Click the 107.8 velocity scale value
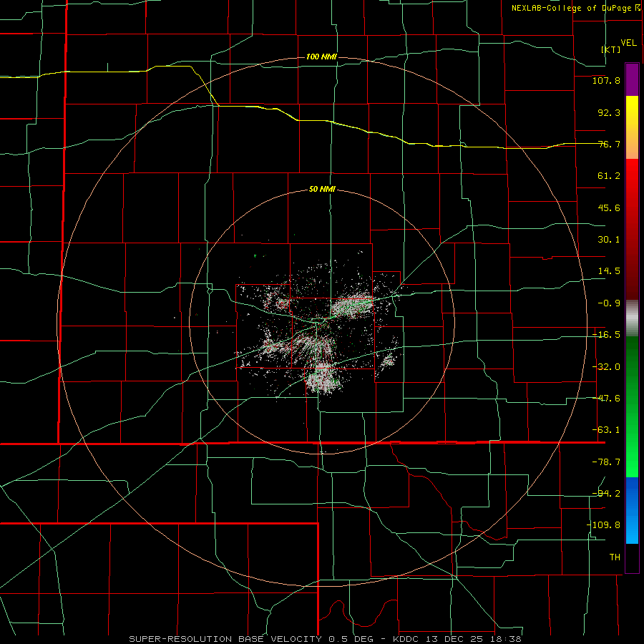 click(606, 80)
